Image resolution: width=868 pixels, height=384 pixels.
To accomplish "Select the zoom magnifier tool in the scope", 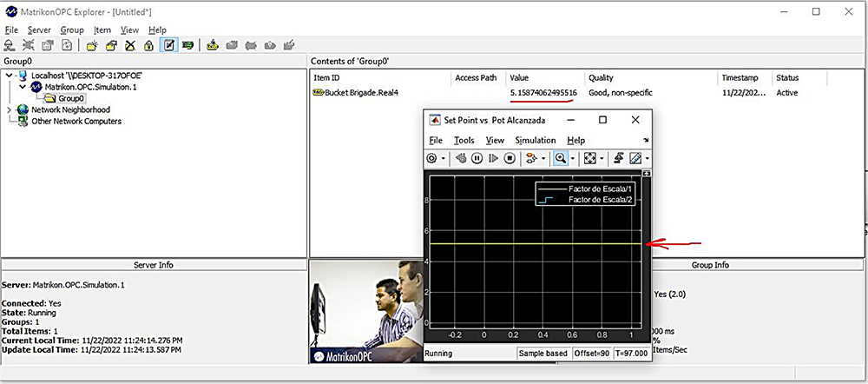I will coord(560,158).
